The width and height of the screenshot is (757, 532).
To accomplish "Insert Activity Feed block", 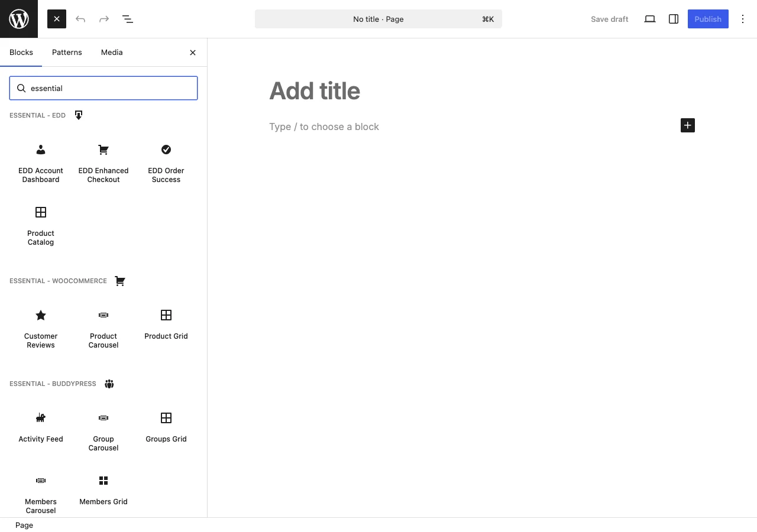I will [41, 427].
